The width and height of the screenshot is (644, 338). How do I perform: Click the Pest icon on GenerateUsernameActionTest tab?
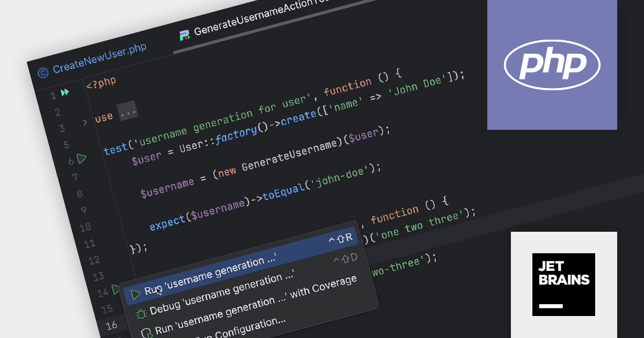click(185, 36)
